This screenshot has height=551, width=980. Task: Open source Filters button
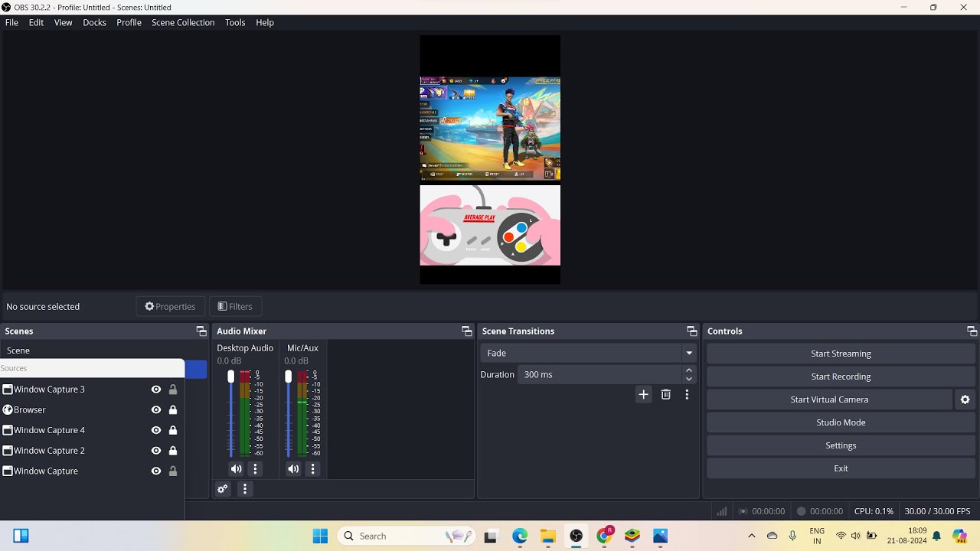coord(236,307)
